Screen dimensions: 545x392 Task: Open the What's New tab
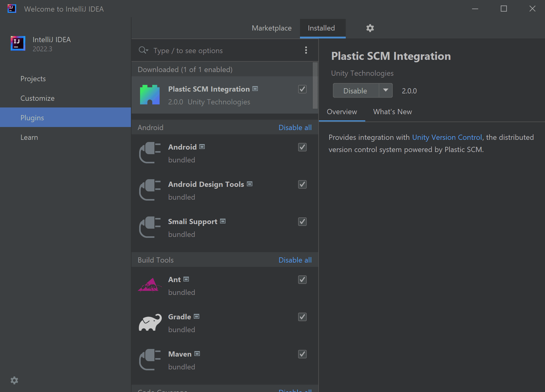pos(392,112)
